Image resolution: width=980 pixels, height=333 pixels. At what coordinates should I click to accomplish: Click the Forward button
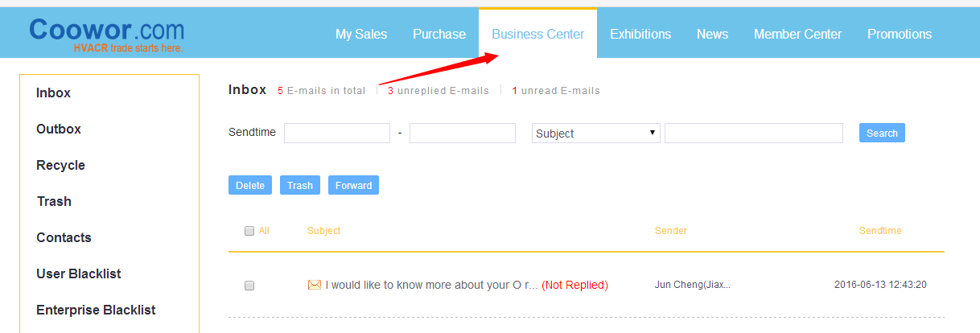coord(353,185)
